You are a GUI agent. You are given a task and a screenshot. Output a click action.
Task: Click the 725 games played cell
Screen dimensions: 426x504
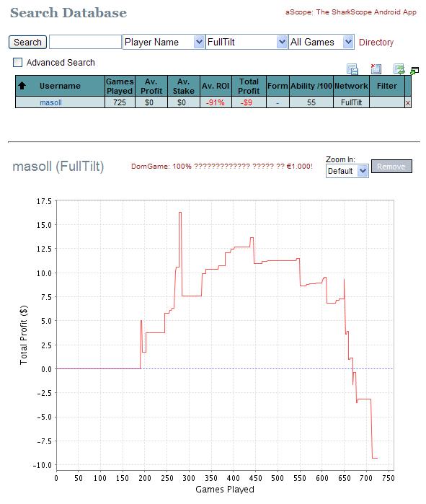[120, 102]
